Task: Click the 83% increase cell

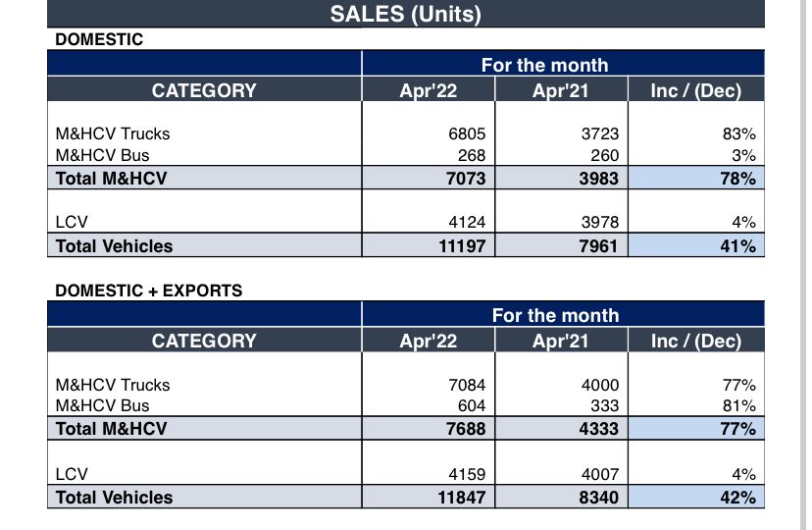Action: click(x=736, y=133)
